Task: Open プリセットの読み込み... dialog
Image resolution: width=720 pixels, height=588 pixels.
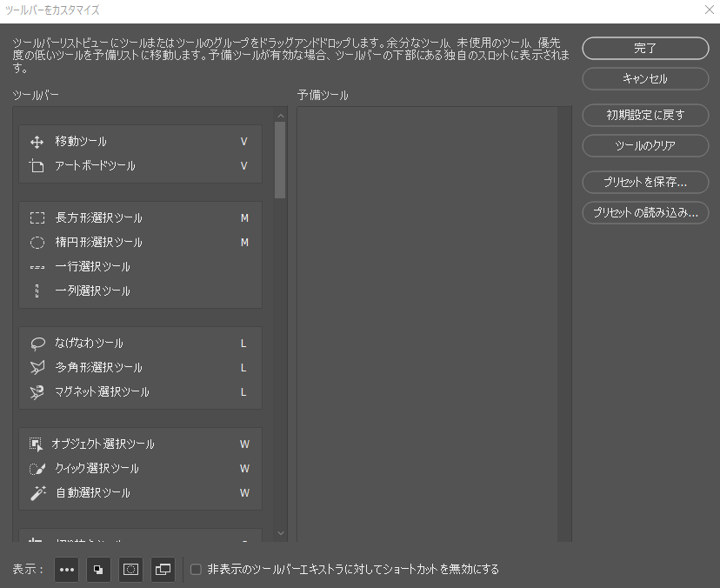Action: pos(645,213)
